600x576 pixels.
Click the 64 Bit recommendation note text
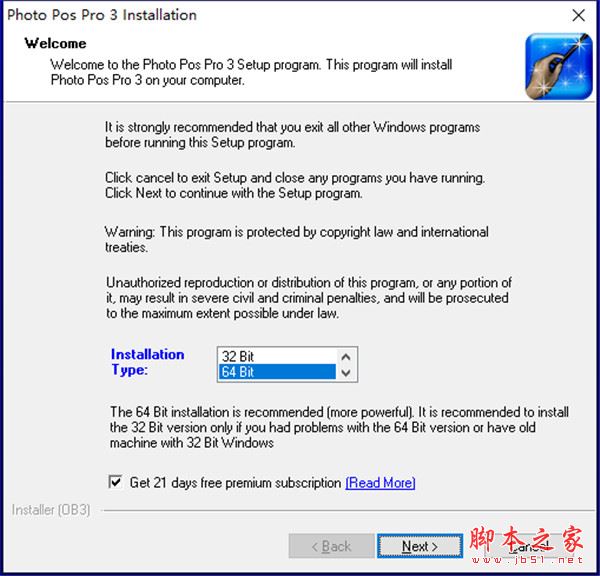tap(339, 427)
